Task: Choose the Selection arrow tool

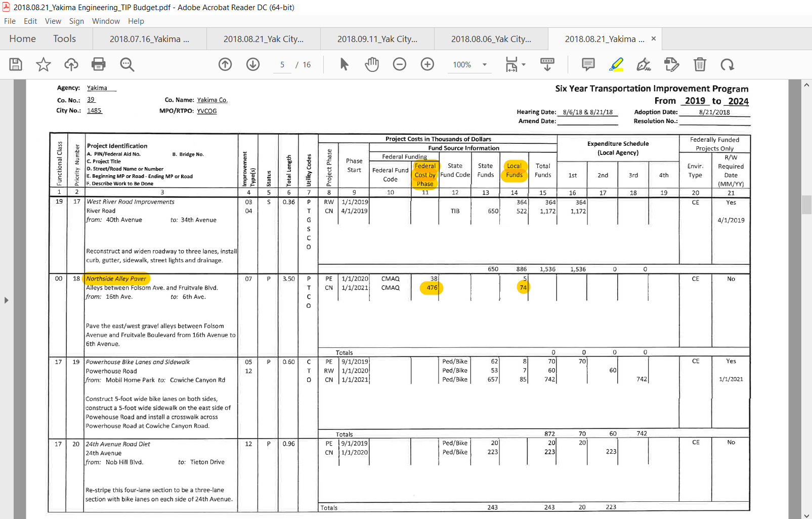Action: coord(345,64)
